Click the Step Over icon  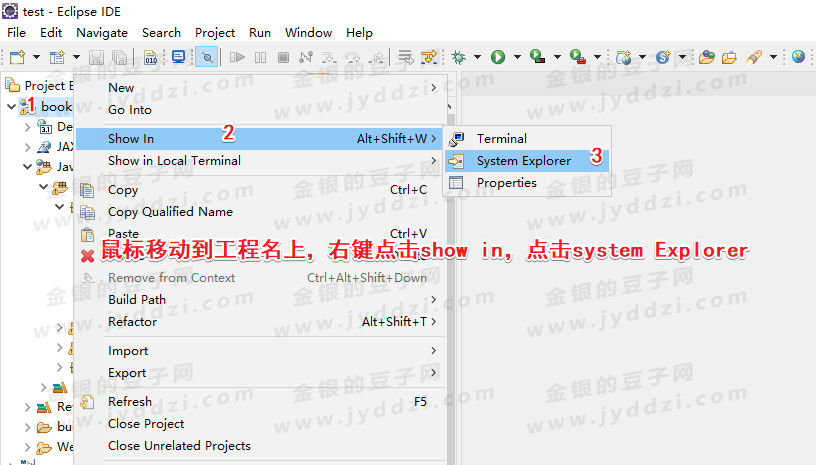pos(352,57)
